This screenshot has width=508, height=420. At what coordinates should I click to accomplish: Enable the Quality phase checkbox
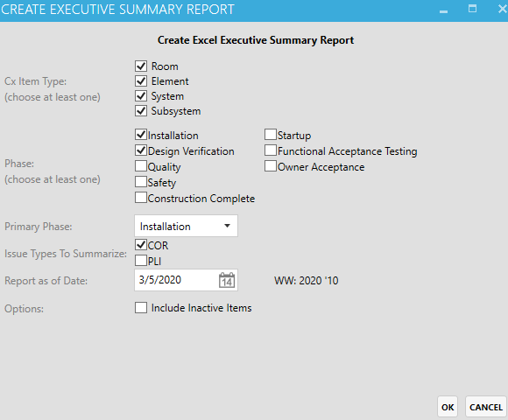(141, 166)
